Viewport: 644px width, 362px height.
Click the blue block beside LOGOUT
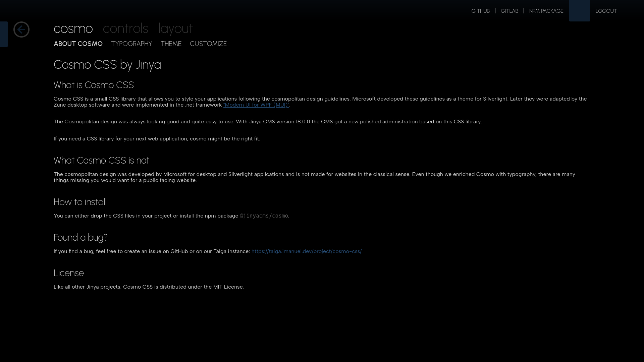pos(579,11)
